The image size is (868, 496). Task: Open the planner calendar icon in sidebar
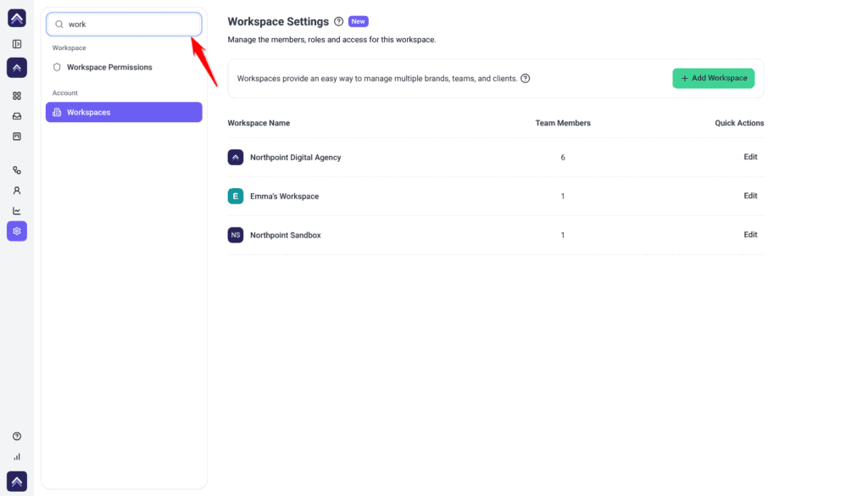[x=17, y=137]
